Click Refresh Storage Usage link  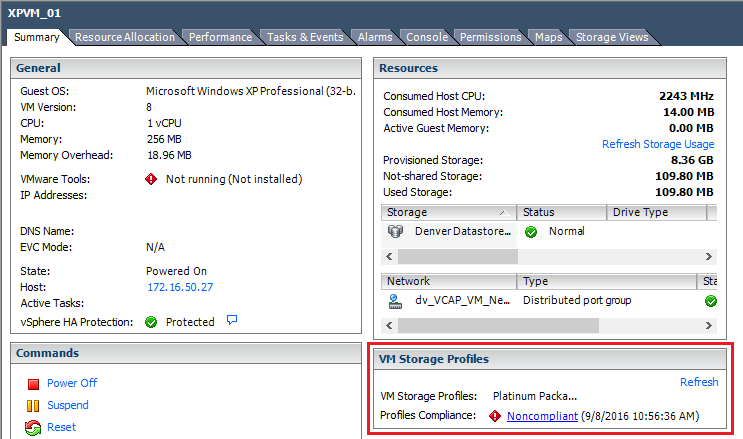[658, 144]
